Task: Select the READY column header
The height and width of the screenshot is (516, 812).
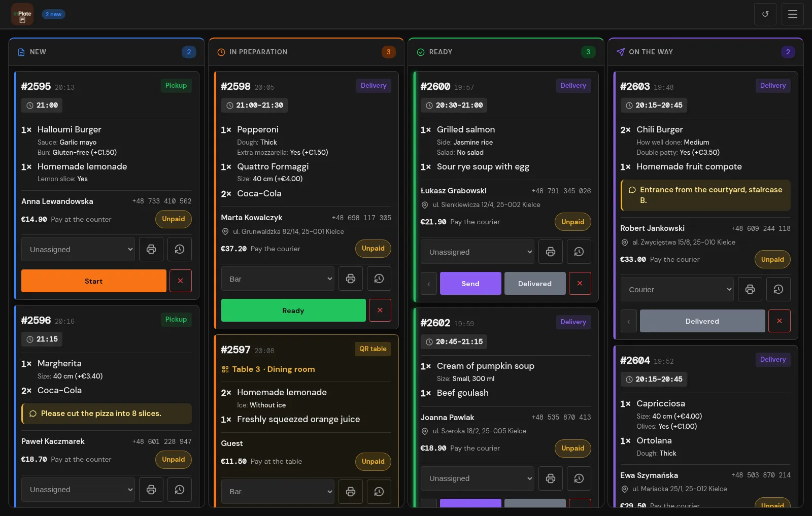Action: click(x=506, y=52)
